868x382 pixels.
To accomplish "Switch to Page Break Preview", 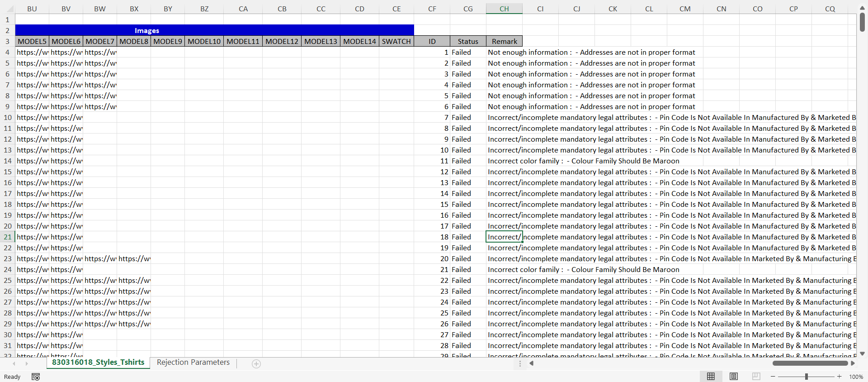I will point(756,377).
